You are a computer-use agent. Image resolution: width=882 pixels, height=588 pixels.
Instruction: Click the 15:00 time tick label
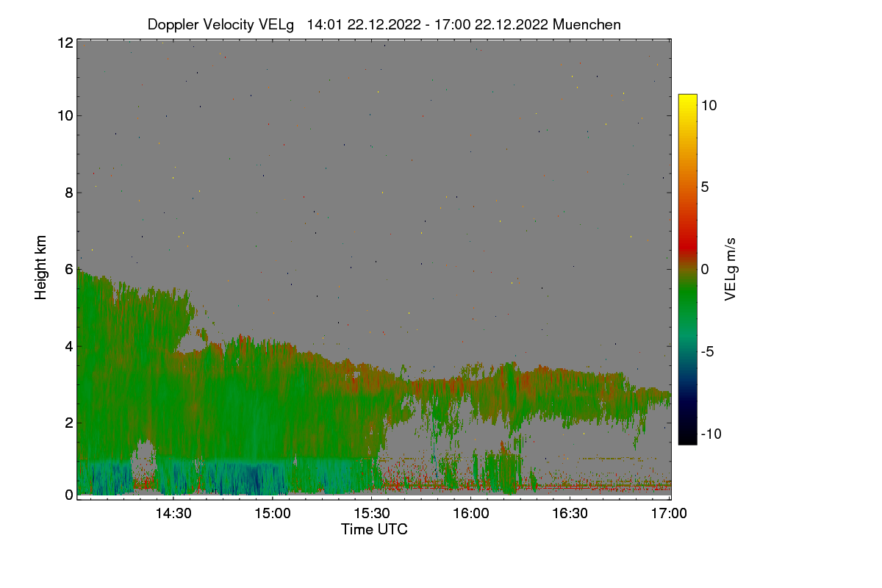(272, 514)
